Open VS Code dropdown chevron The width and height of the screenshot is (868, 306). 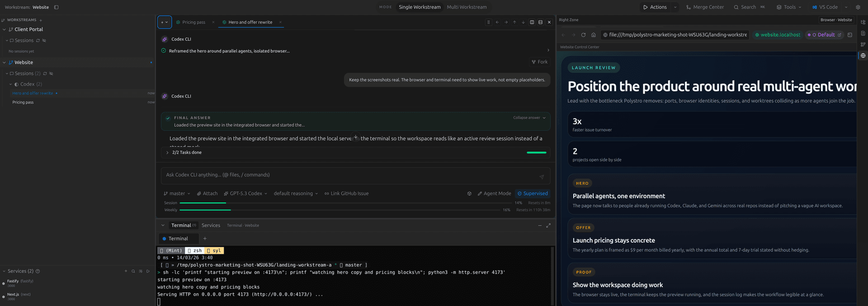(846, 7)
